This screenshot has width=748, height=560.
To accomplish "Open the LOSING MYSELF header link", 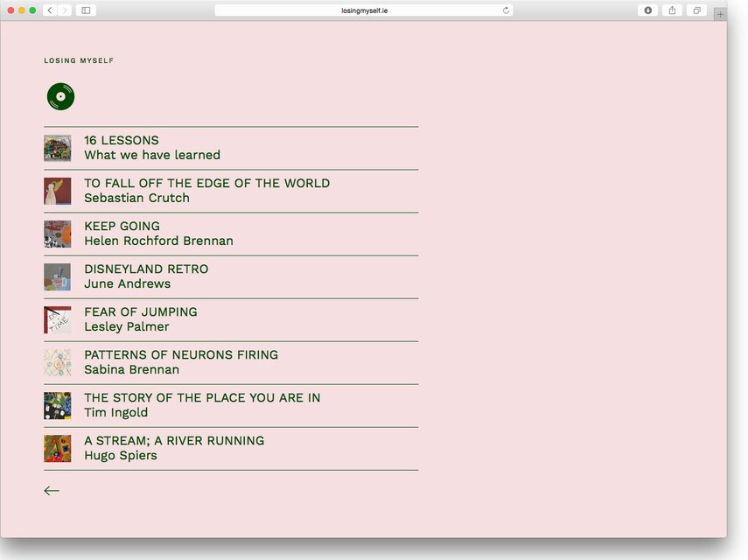I will 79,61.
